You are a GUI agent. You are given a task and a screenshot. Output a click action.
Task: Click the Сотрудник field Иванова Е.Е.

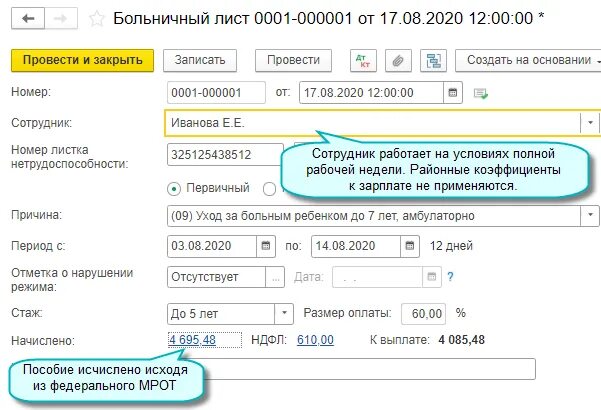click(x=373, y=123)
